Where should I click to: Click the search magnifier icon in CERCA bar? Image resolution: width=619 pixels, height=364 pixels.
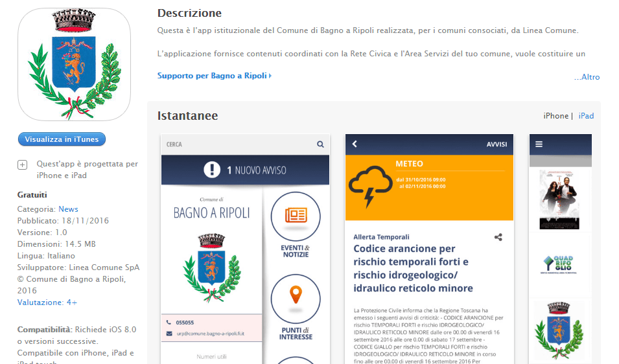pyautogui.click(x=320, y=144)
